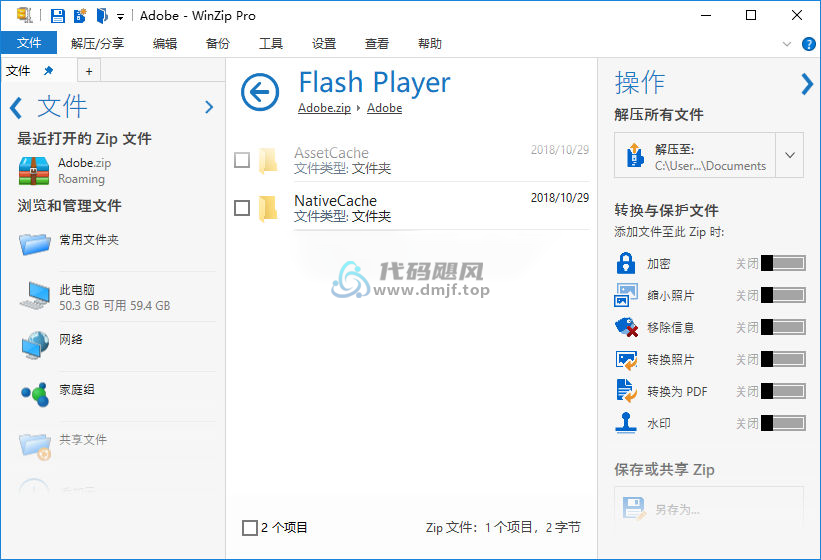The image size is (821, 560).
Task: Collapse the ribbon with the chevron
Action: tap(786, 44)
